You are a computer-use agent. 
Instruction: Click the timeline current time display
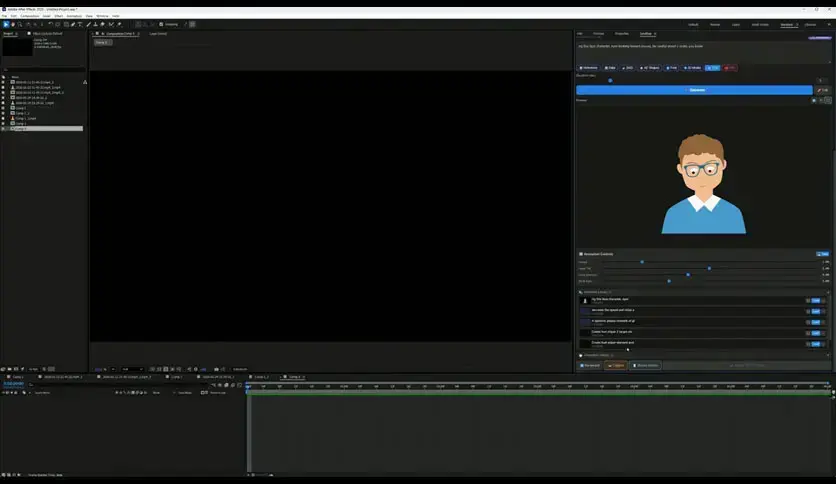(14, 384)
